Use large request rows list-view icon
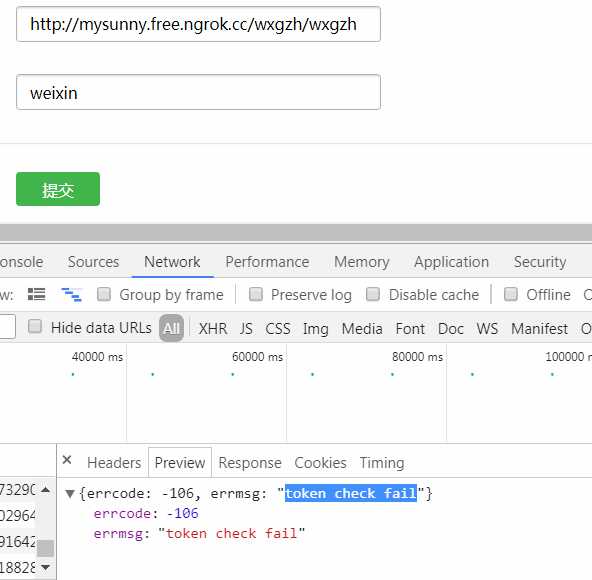Viewport: 592px width, 580px height. click(37, 294)
